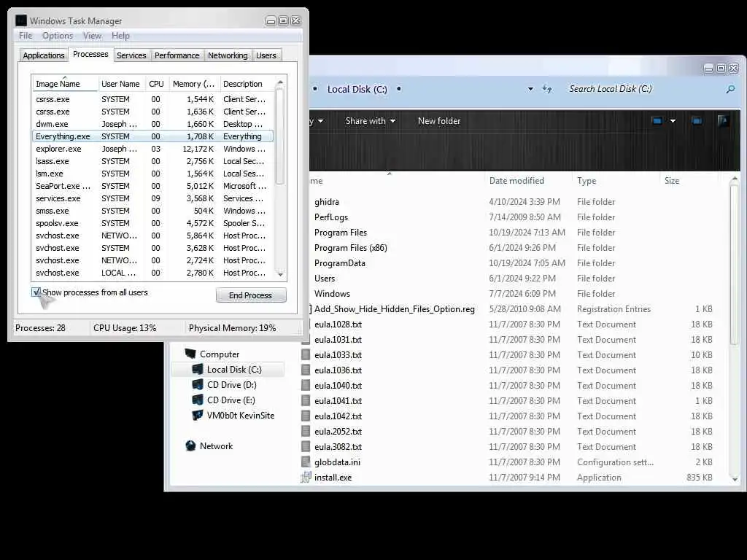Click the refresh arrows icon in address bar
747x560 pixels.
pyautogui.click(x=547, y=89)
